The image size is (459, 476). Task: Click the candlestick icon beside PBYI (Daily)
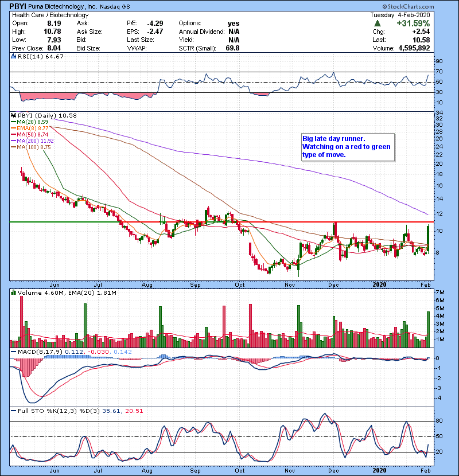(13, 115)
